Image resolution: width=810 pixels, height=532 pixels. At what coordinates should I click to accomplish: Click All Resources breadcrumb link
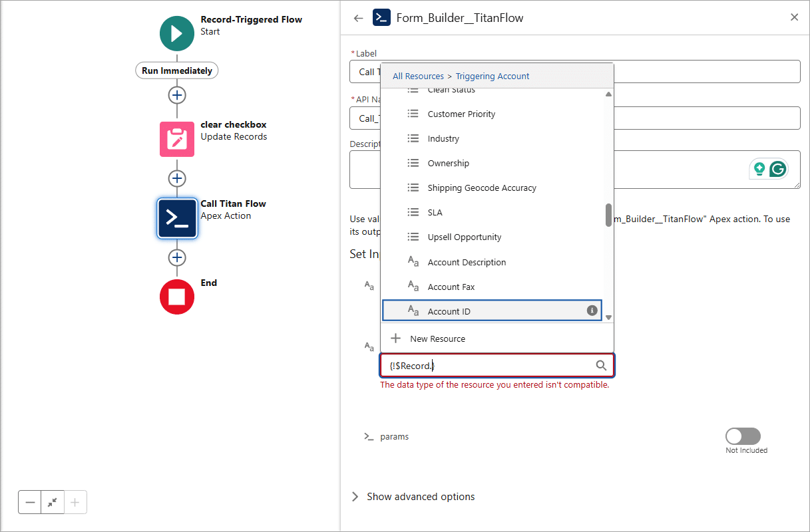(418, 76)
